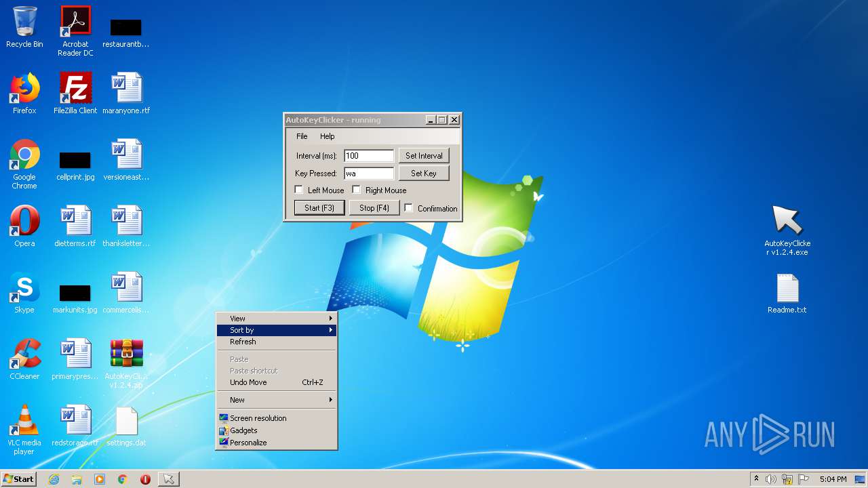Open Opera from the taskbar
The height and width of the screenshot is (488, 868).
(x=145, y=479)
